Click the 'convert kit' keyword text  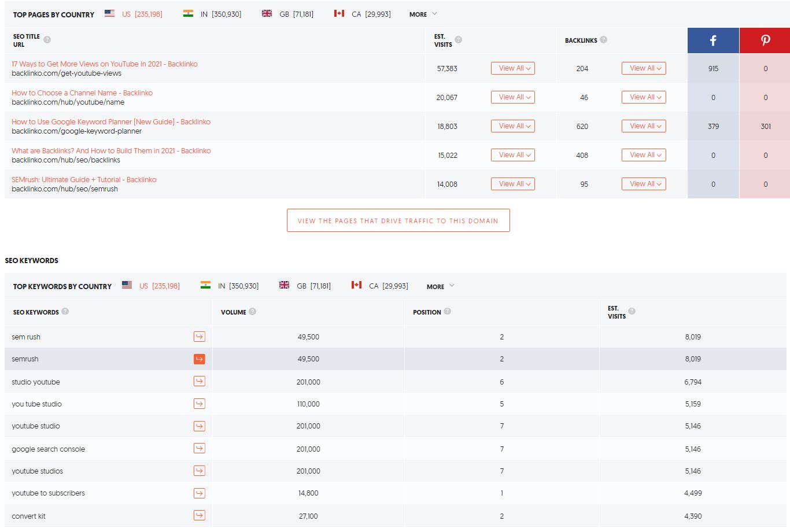(28, 516)
